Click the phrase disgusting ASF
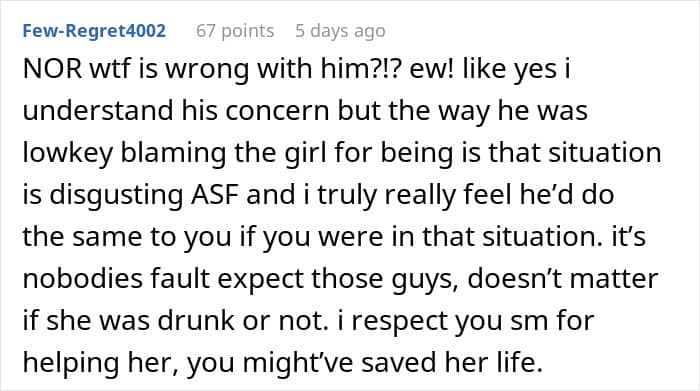700x391 pixels. tap(144, 195)
